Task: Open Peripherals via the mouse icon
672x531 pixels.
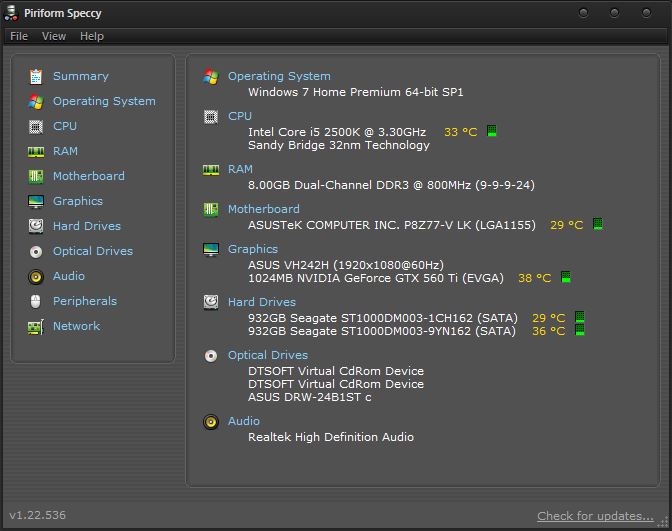Action: point(36,302)
